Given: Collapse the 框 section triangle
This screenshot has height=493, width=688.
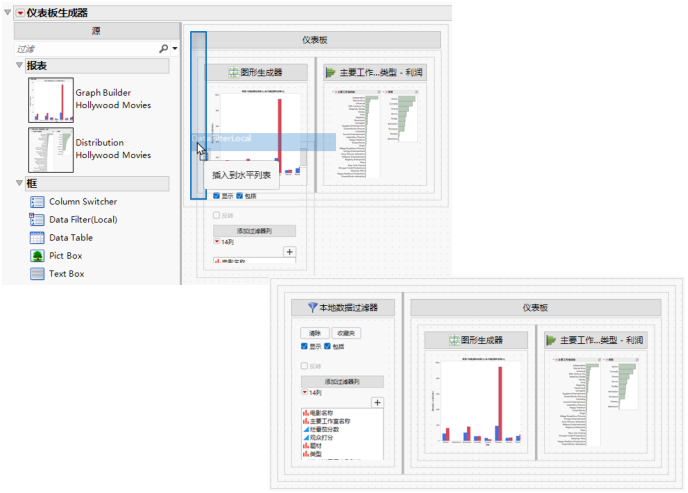Looking at the screenshot, I should click(19, 182).
